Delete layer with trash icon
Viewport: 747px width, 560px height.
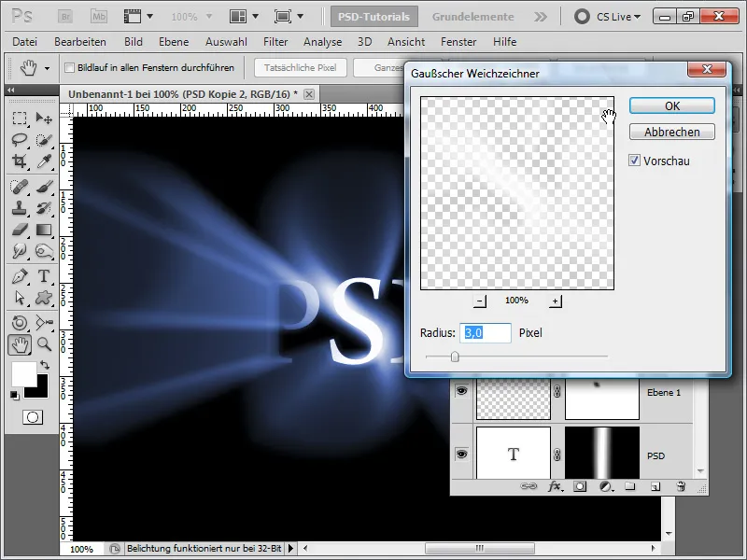pos(681,486)
